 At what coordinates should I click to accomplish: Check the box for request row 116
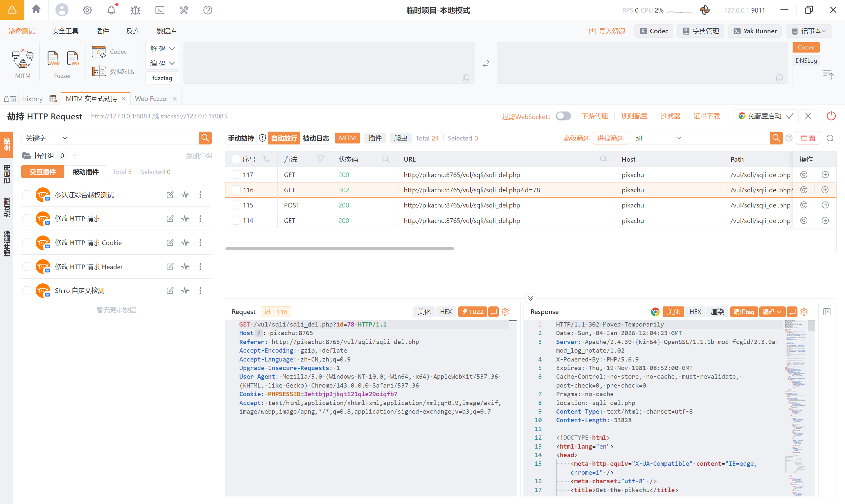pyautogui.click(x=236, y=190)
